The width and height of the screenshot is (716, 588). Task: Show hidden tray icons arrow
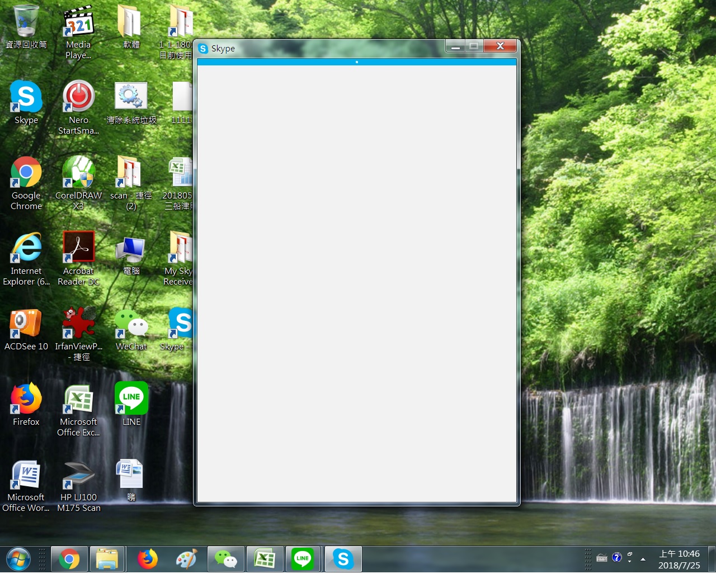coord(643,559)
